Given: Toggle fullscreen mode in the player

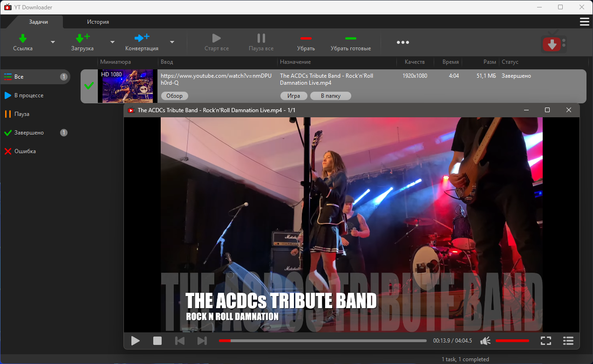Looking at the screenshot, I should 546,341.
